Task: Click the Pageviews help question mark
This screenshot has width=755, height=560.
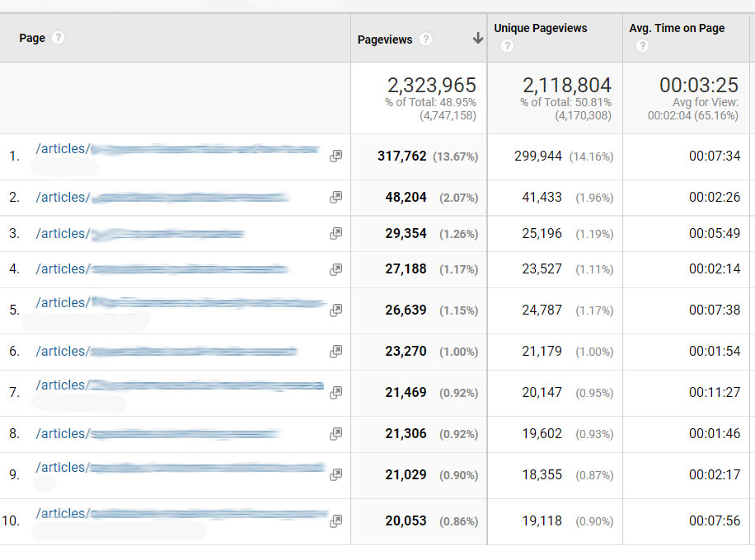Action: pos(425,40)
